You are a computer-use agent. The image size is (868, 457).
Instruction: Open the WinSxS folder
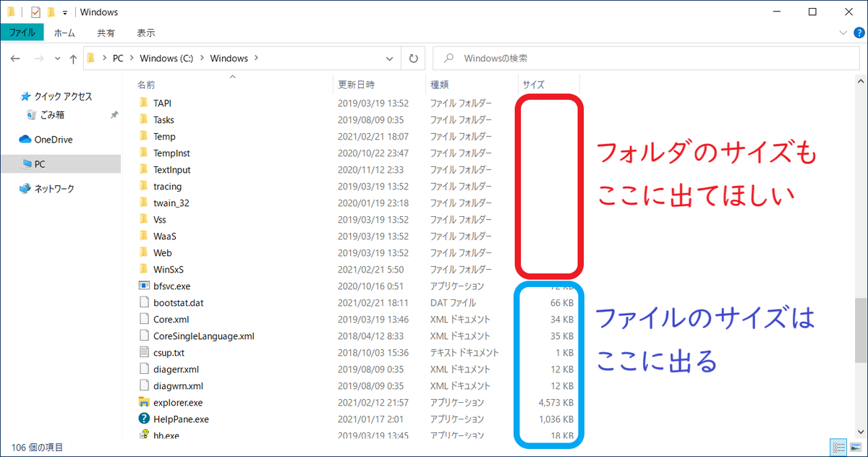[169, 269]
